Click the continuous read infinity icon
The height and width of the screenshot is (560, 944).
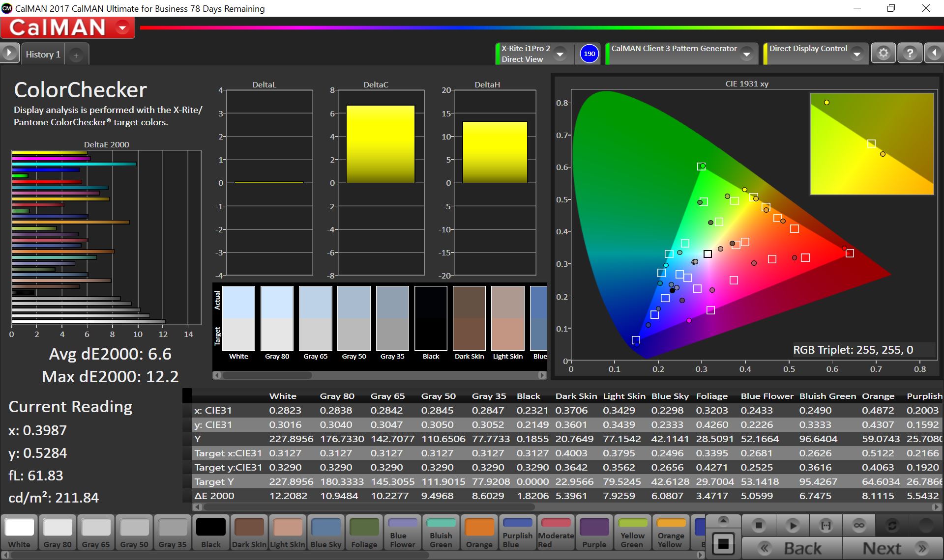click(x=859, y=526)
